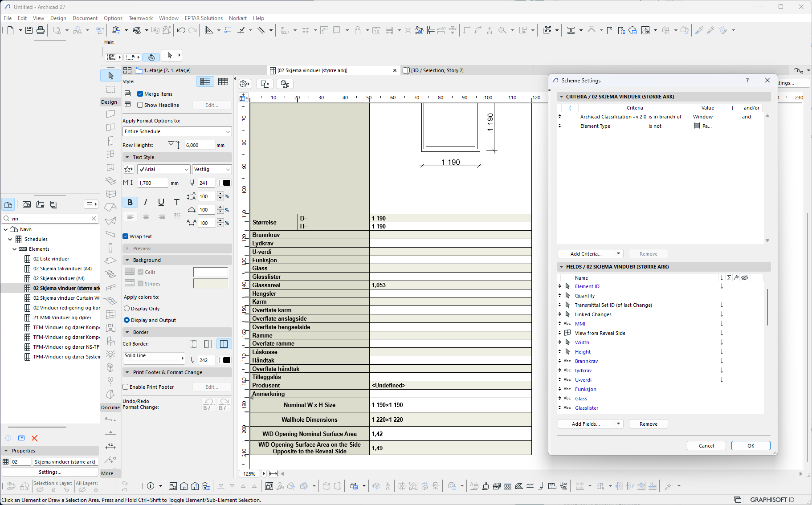Select the Arrow tool in toolbox
The width and height of the screenshot is (812, 505).
110,76
